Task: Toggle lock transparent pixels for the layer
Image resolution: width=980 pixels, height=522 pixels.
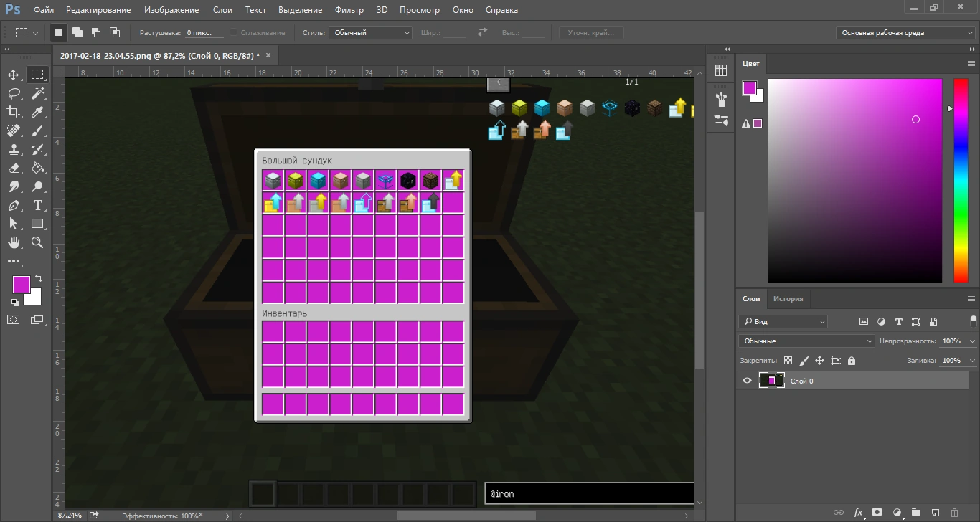Action: [x=788, y=361]
